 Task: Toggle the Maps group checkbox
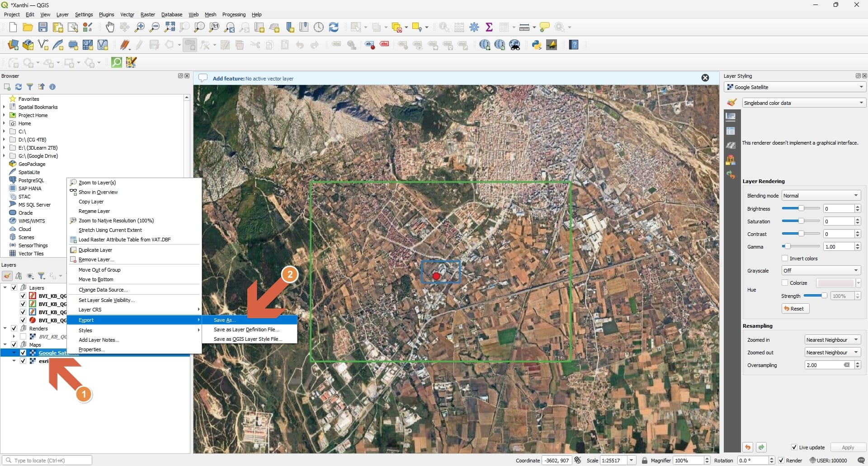click(x=14, y=345)
